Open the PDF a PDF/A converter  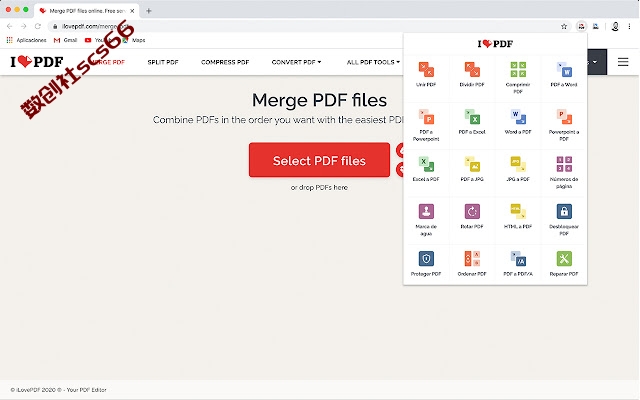(x=518, y=264)
